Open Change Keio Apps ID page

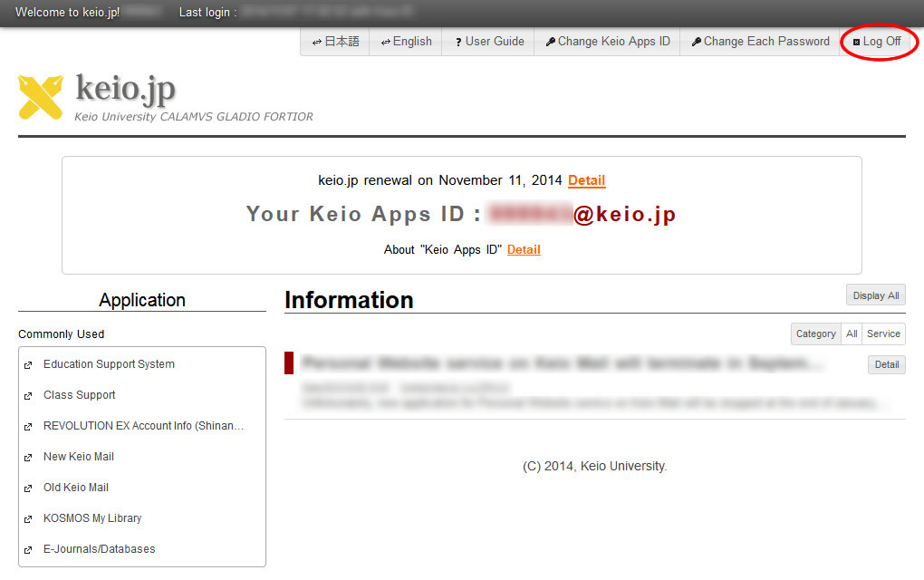click(x=607, y=42)
